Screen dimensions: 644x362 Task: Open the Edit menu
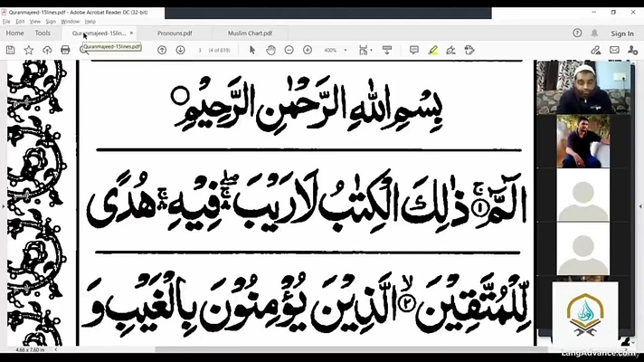click(x=20, y=22)
